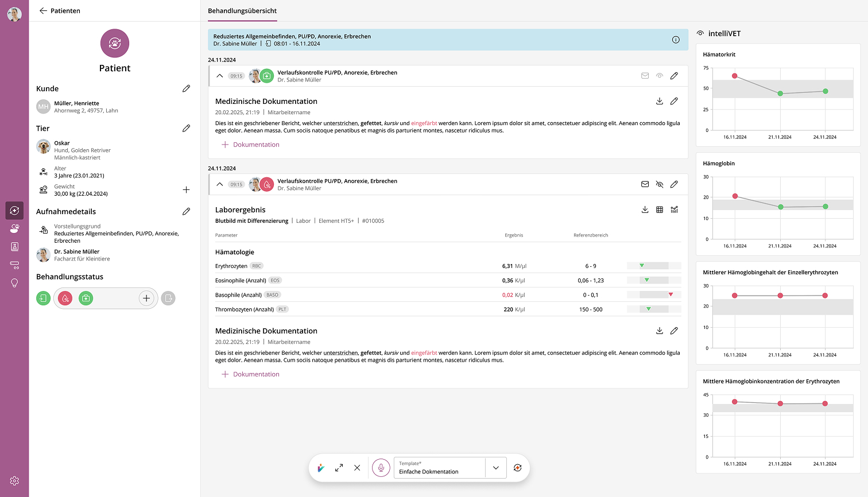Click the AI refresh icon in floating bar
Viewport: 868px width, 497px height.
point(517,468)
